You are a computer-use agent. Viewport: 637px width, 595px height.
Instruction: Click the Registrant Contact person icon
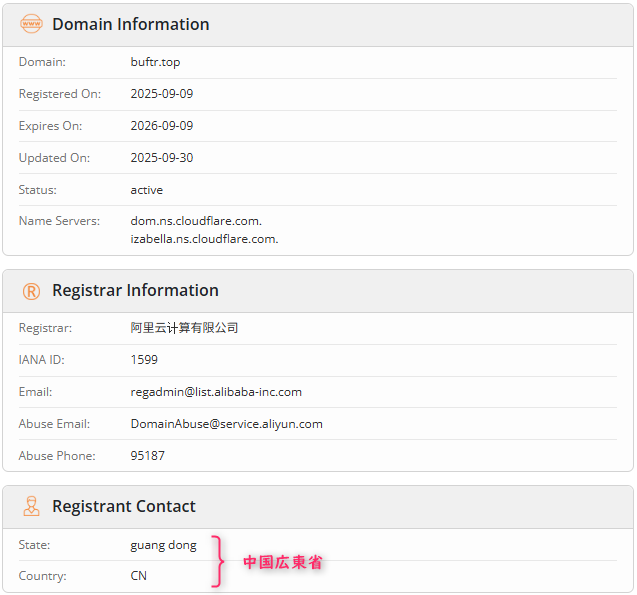32,507
